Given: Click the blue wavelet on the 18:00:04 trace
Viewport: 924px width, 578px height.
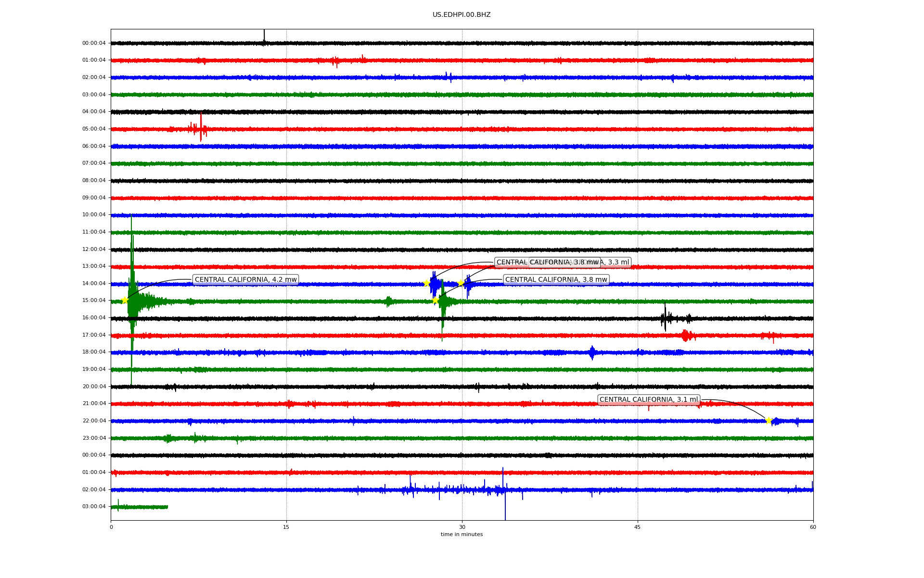Looking at the screenshot, I should tap(592, 353).
